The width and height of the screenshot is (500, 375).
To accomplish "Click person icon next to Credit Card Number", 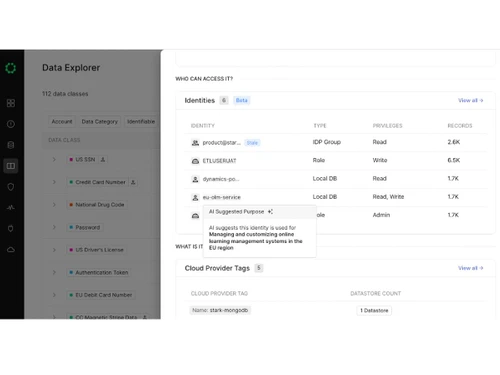I will click(x=133, y=182).
